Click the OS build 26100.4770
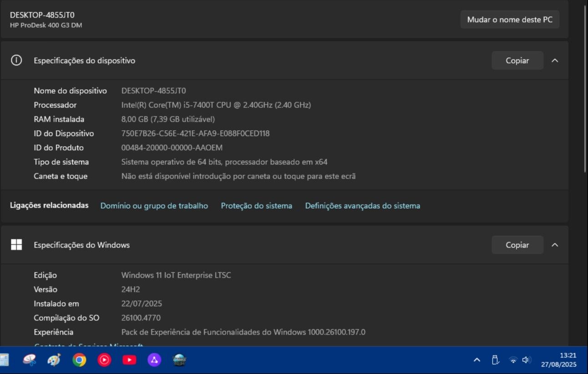The height and width of the screenshot is (374, 588). (x=141, y=318)
